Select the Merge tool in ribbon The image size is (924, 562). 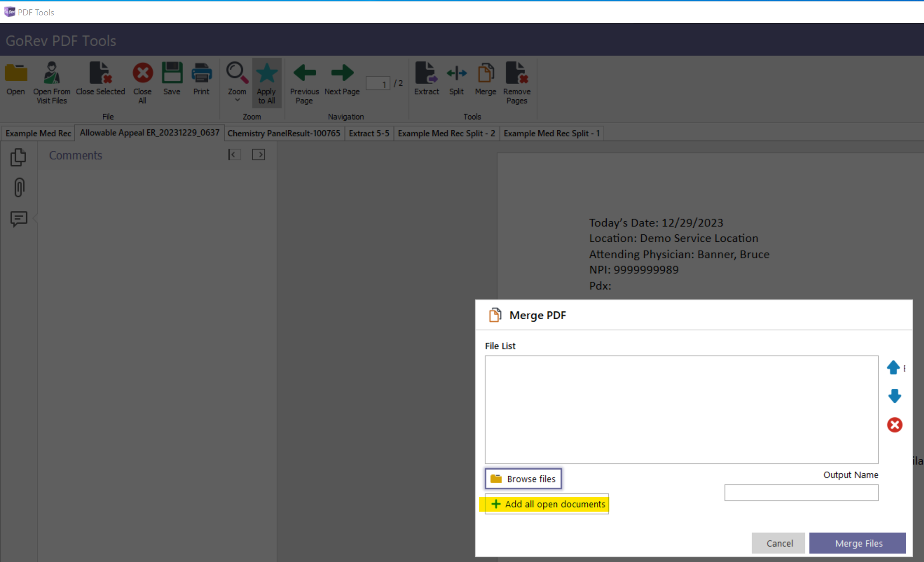485,73
